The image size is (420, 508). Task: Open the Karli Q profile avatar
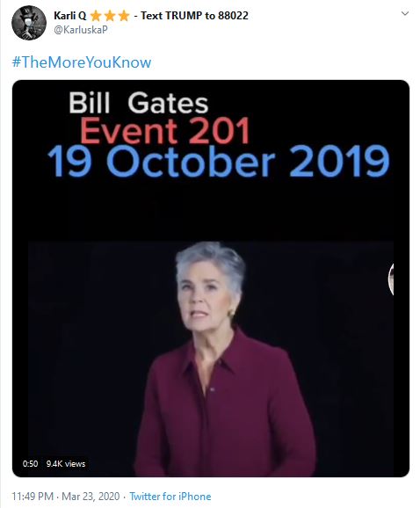coord(29,23)
